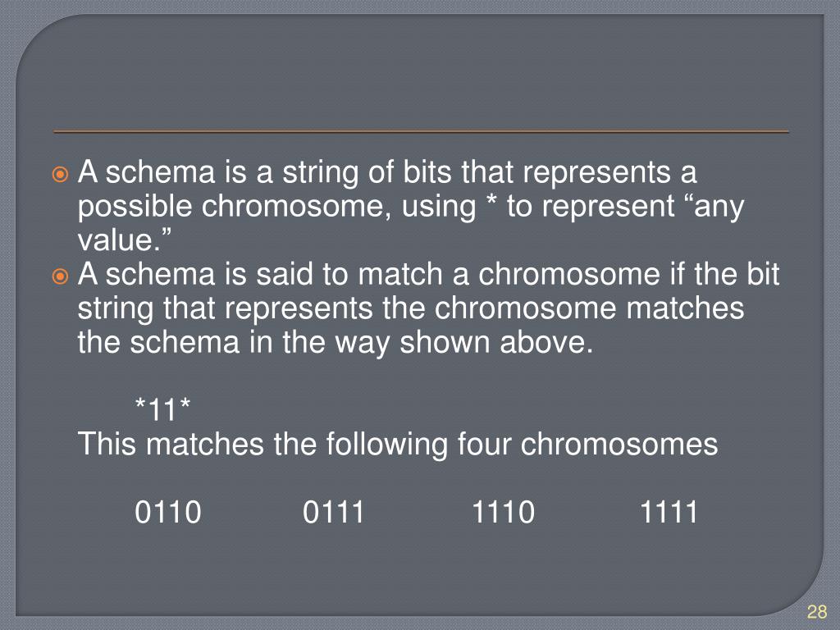Click the text "This matches the following four chromosomes"
The image size is (840, 630).
point(398,445)
